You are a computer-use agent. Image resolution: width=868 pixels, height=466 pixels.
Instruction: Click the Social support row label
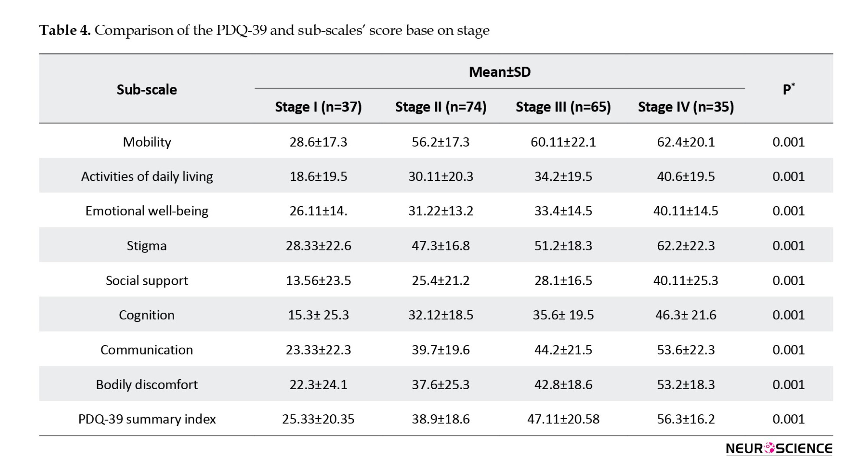tap(147, 280)
